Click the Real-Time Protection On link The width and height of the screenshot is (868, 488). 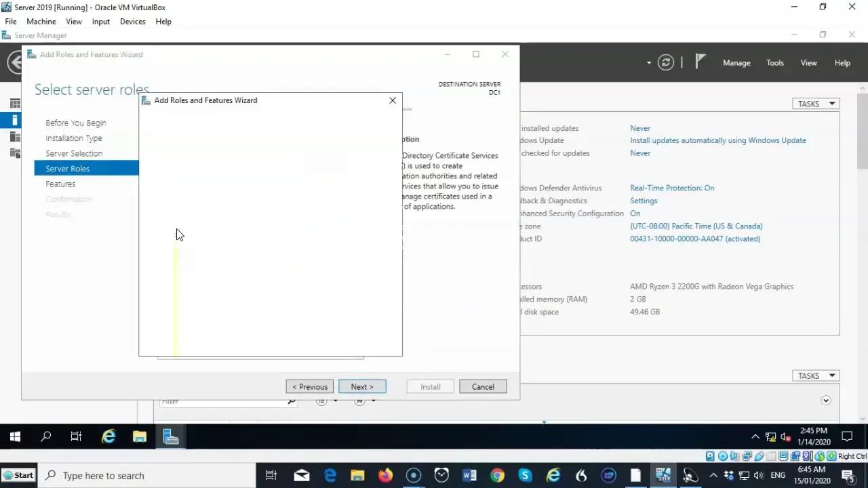click(672, 188)
